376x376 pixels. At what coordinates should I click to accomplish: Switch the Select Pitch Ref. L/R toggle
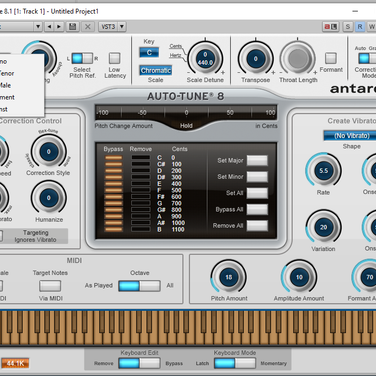click(x=82, y=58)
